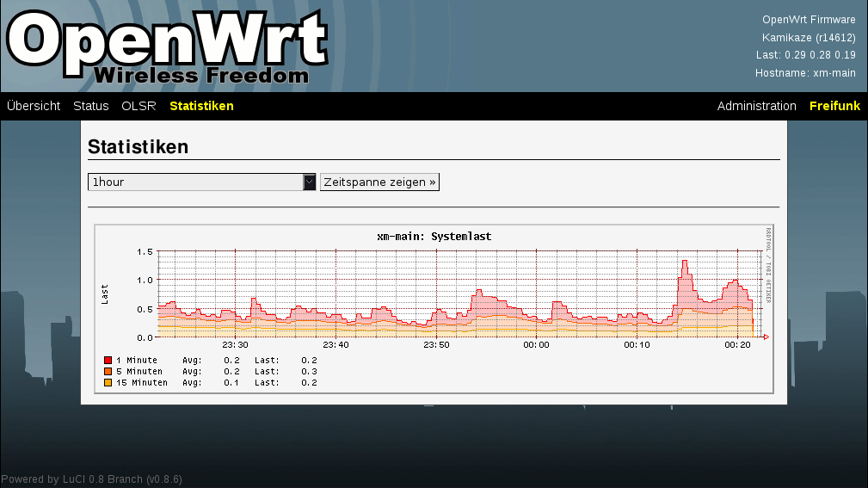Click the dark orange 5 Minuten legend swatch

(108, 372)
